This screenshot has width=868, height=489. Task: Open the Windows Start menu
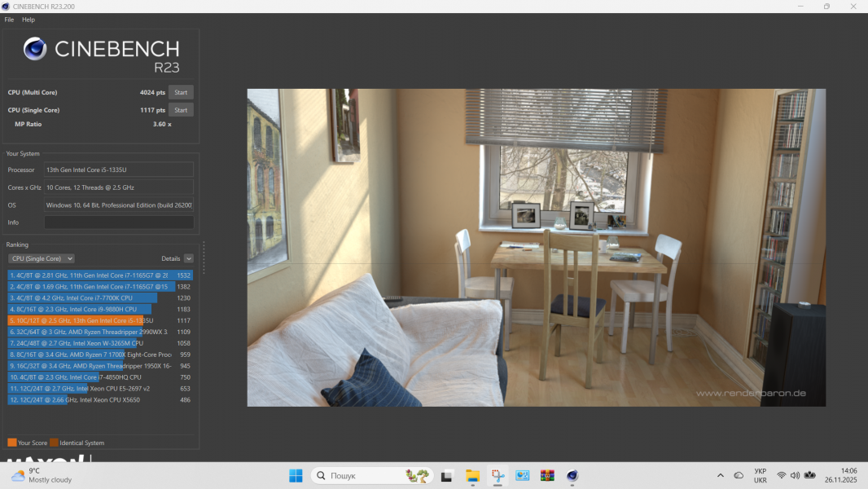[x=296, y=475]
